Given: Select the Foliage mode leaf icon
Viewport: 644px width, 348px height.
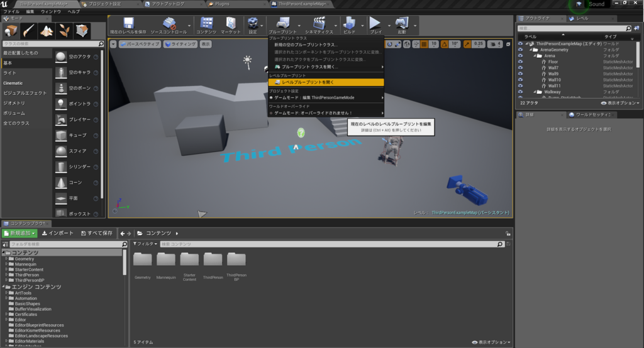Looking at the screenshot, I should coord(64,31).
